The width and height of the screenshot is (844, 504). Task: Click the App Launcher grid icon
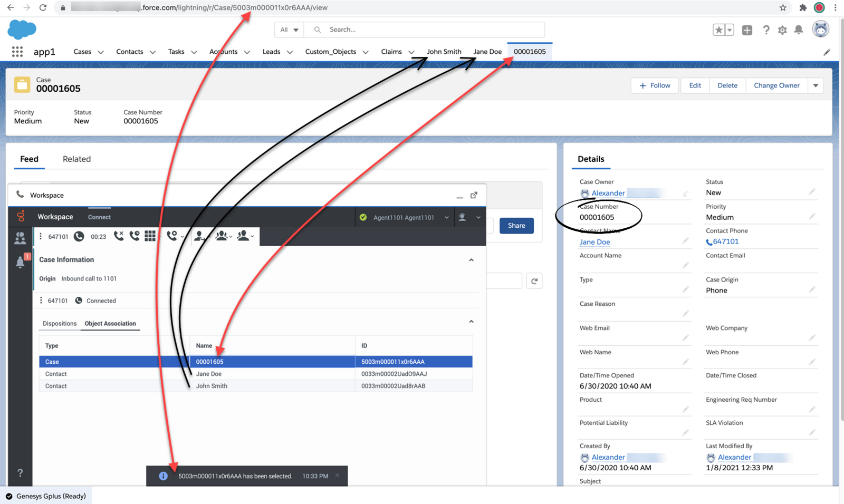pos(17,52)
